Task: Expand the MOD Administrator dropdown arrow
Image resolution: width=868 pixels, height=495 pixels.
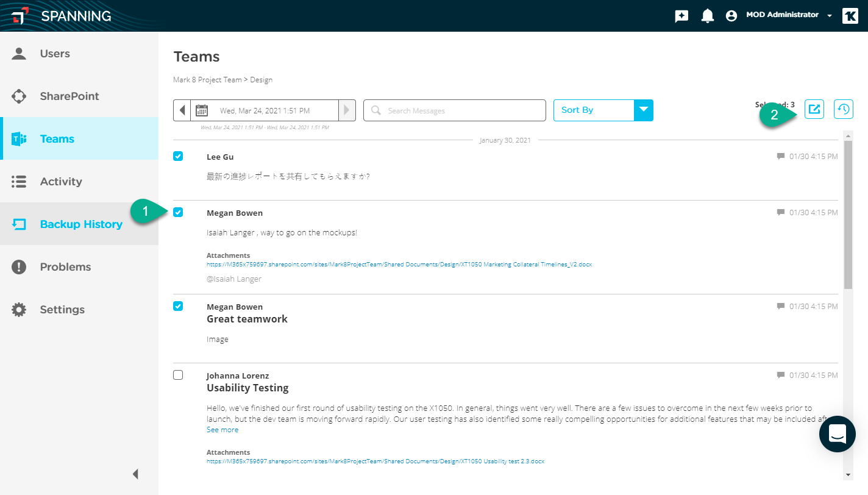Action: [x=830, y=16]
